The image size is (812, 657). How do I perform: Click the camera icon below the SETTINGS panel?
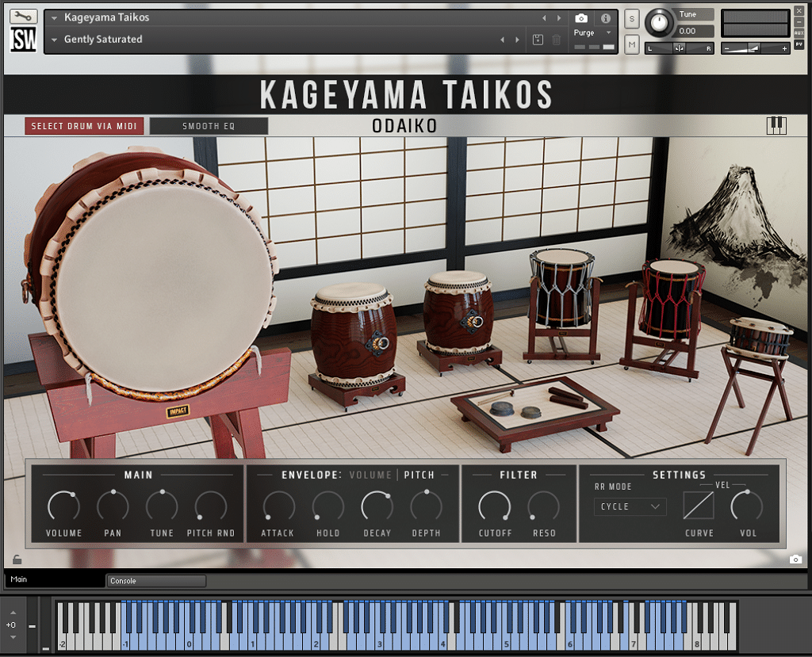[795, 560]
